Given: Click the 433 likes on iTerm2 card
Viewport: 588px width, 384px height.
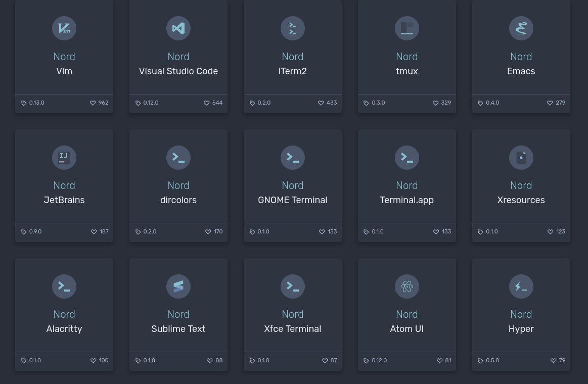Looking at the screenshot, I should tap(332, 103).
